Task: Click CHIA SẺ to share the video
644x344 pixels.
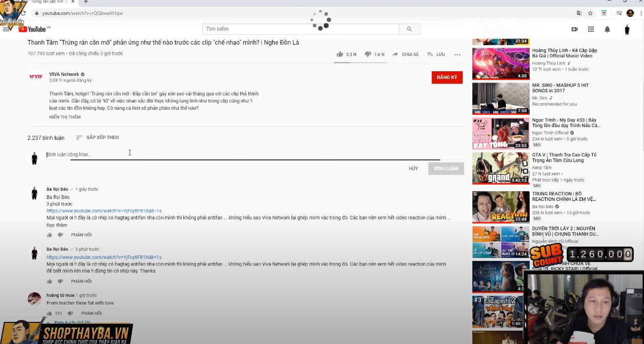Action: 405,54
